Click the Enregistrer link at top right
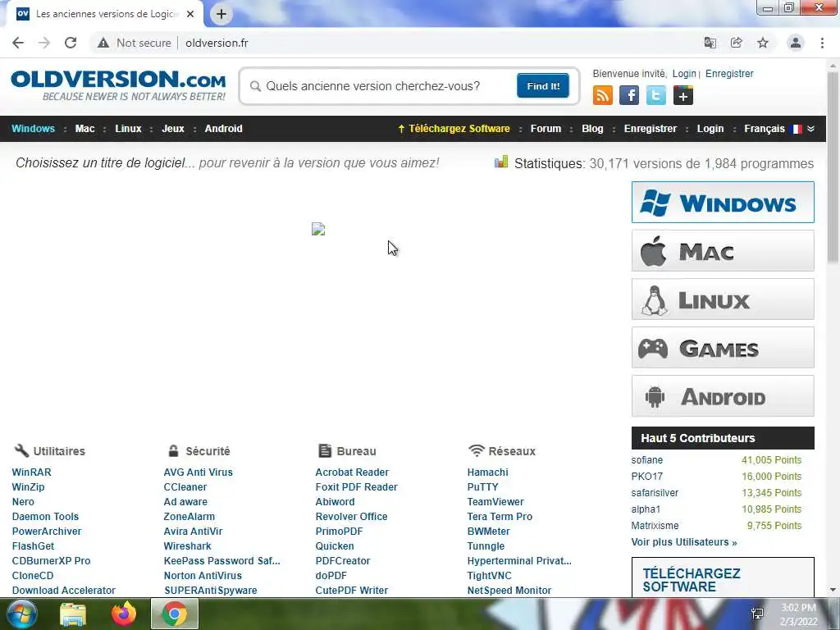840x630 pixels. [x=729, y=73]
